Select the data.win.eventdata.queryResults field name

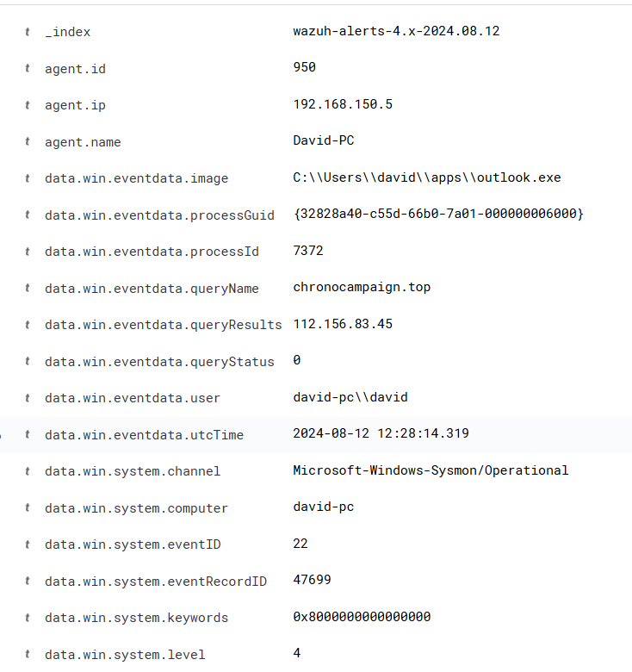pyautogui.click(x=164, y=325)
